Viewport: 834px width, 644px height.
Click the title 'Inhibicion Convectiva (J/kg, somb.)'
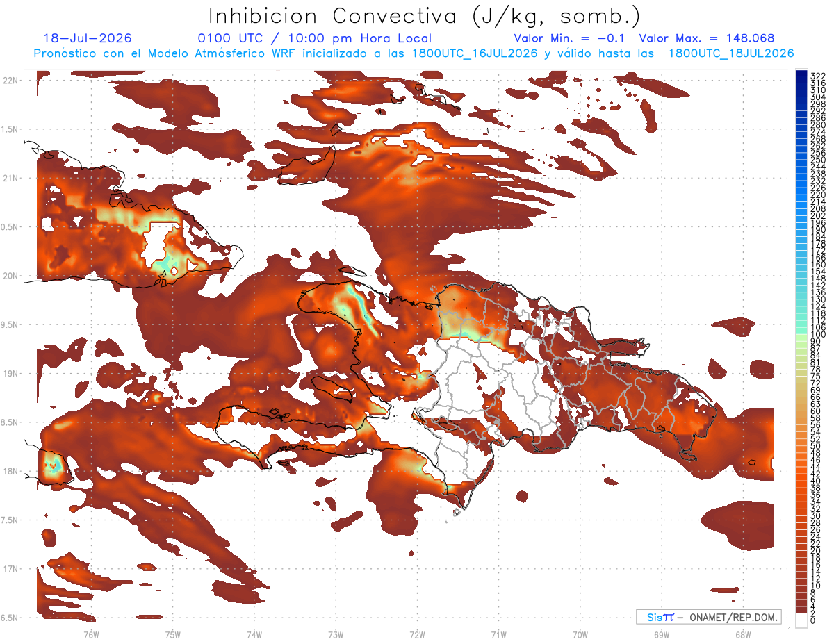[x=425, y=16]
